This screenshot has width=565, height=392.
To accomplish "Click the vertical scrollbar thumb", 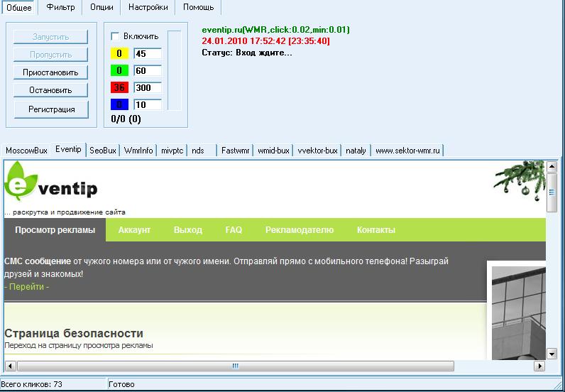I will pyautogui.click(x=552, y=192).
